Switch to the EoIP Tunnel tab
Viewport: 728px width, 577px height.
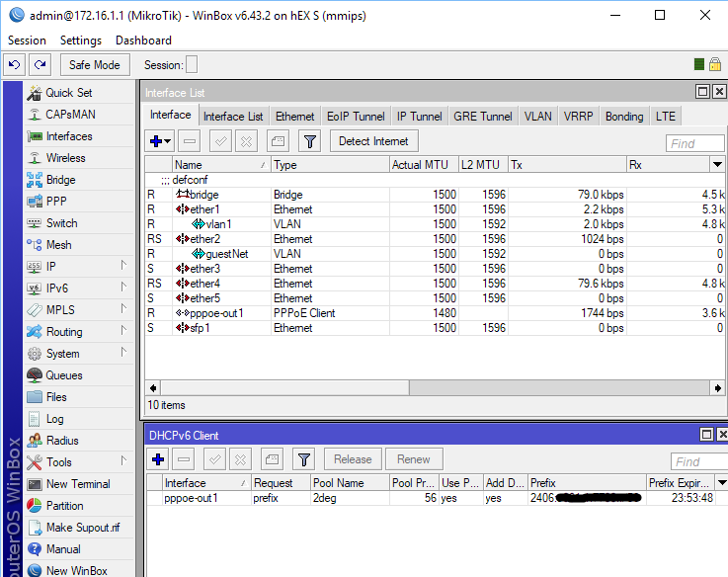356,117
